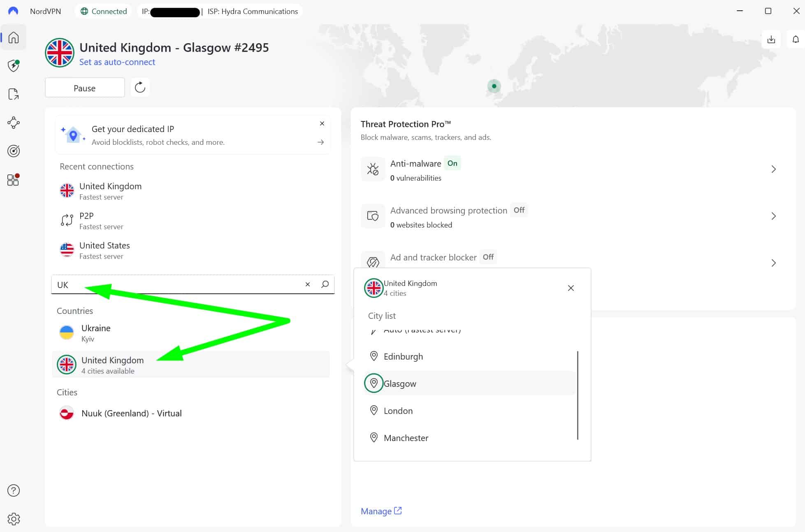The width and height of the screenshot is (805, 532).
Task: Open Threat Protection shield icon in sidebar
Action: pos(14,65)
